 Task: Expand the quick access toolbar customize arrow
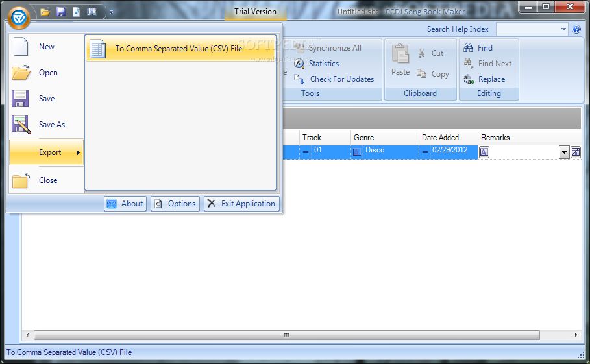112,12
